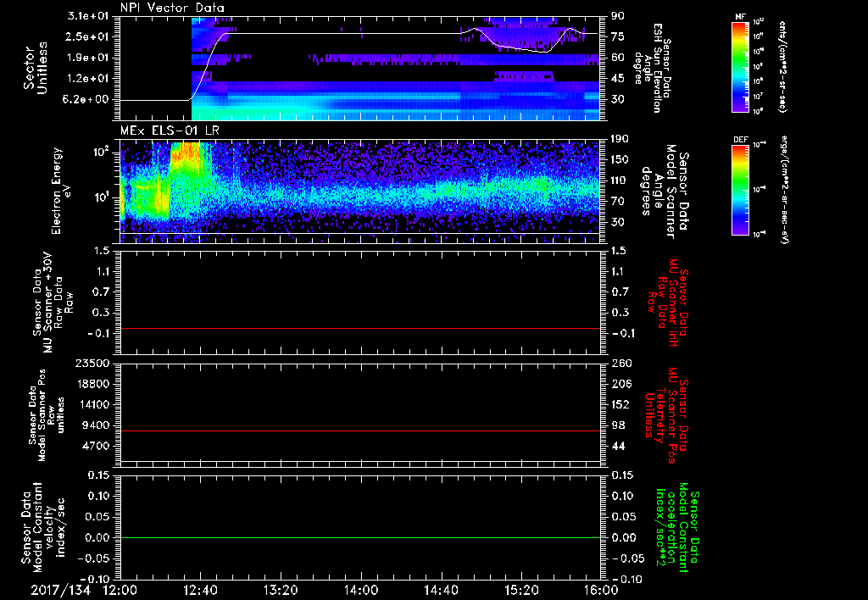
Task: Click the 2017/134 date label
Action: pyautogui.click(x=61, y=590)
